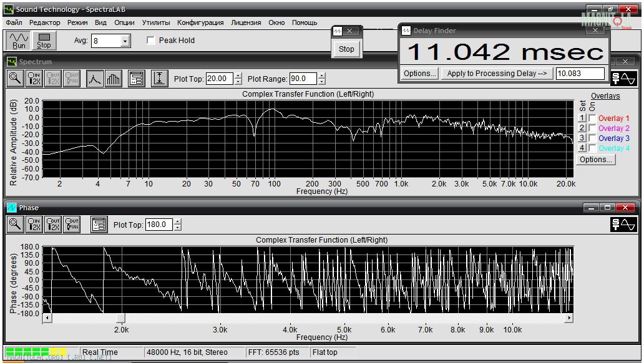Image resolution: width=644 pixels, height=363 pixels.
Task: Click Phase scrollbar left arrow
Action: tap(47, 318)
